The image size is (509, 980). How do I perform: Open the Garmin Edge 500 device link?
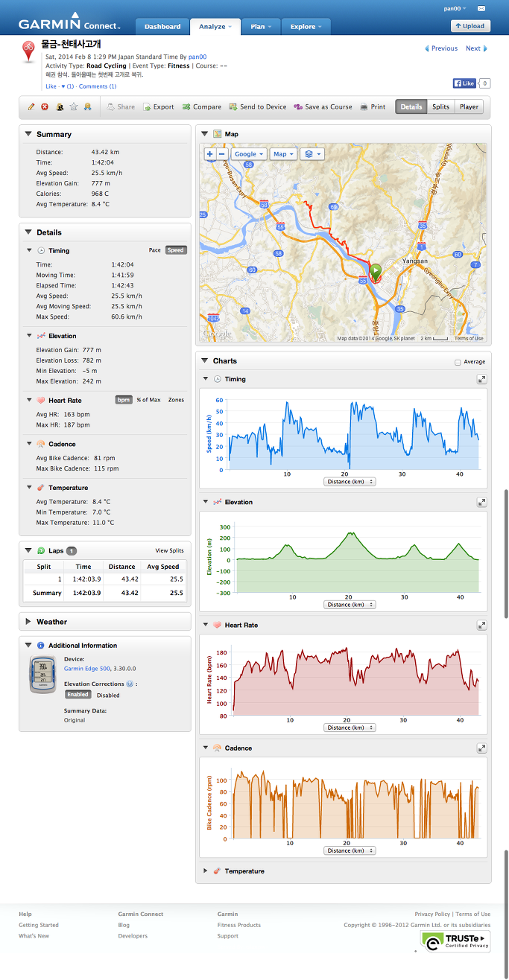87,669
